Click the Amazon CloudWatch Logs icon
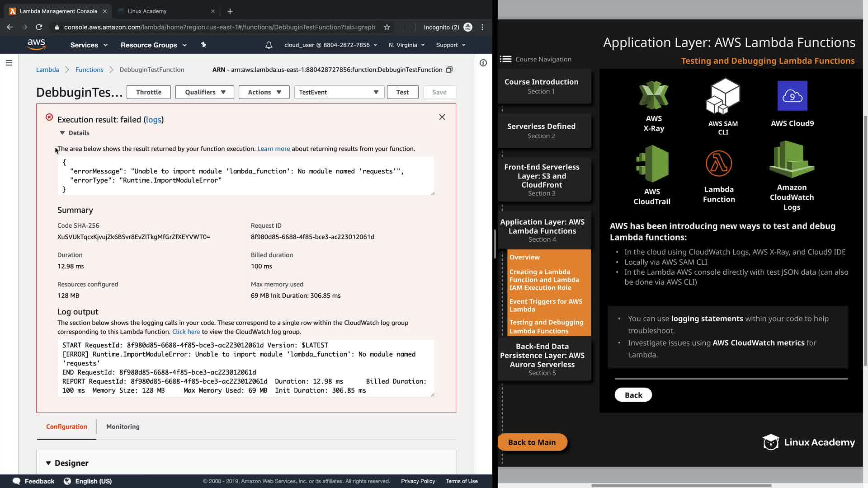This screenshot has height=488, width=868. [x=792, y=160]
